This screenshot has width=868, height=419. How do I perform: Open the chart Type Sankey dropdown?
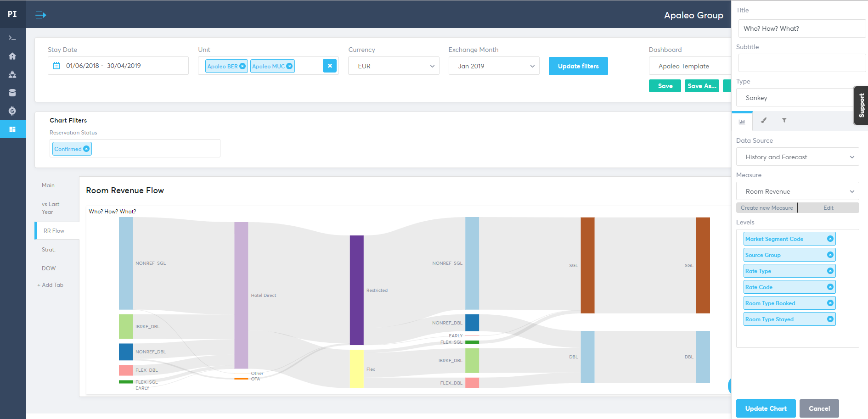[x=795, y=98]
